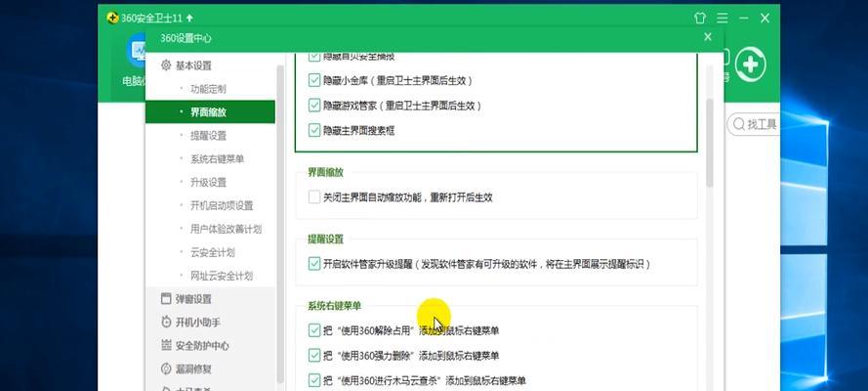The width and height of the screenshot is (868, 391).
Task: Click the upgrade arrow beside 360安全卫士11
Action: [189, 19]
